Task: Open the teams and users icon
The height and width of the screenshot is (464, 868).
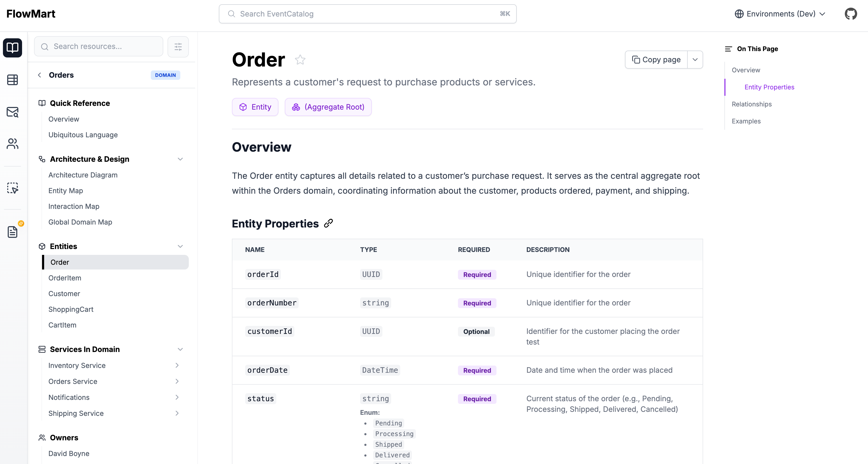Action: click(x=12, y=144)
